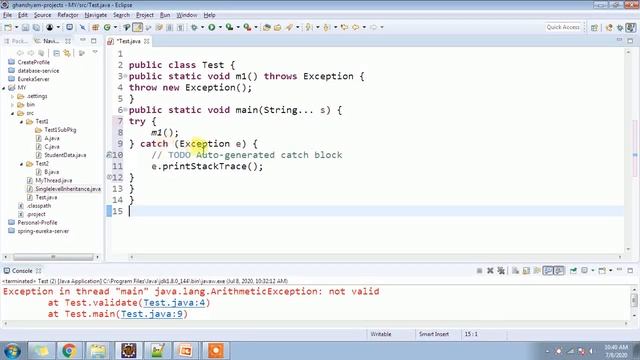Select the spring-eureka-server project
The image size is (640, 360).
(x=43, y=231)
